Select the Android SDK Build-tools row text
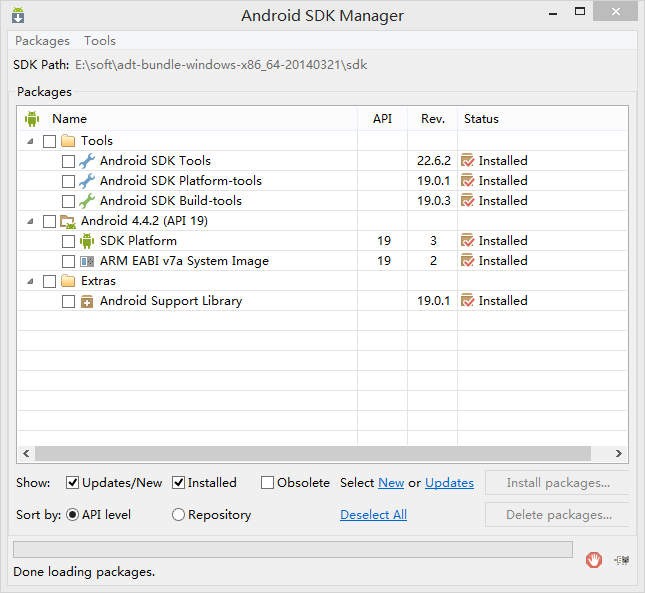Image resolution: width=645 pixels, height=593 pixels. [x=171, y=201]
